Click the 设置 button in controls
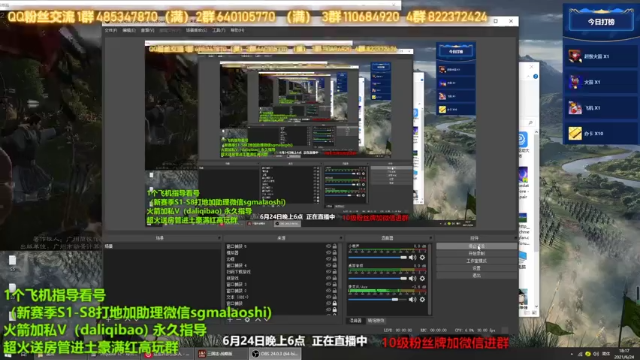640x360 pixels. [x=476, y=268]
